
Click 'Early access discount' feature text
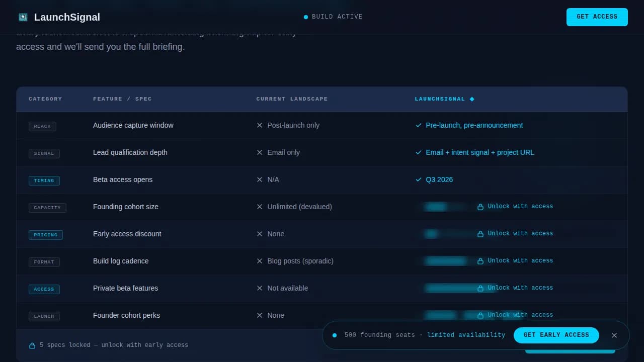[127, 234]
